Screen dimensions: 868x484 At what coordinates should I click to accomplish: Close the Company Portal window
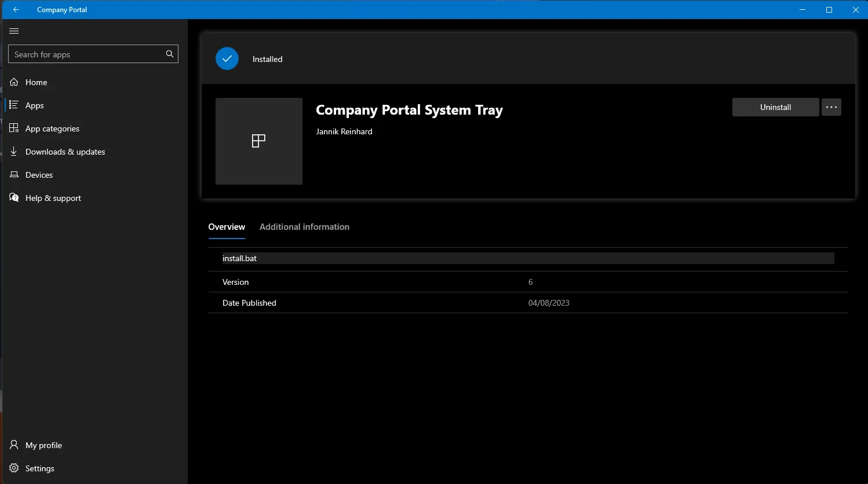[855, 10]
